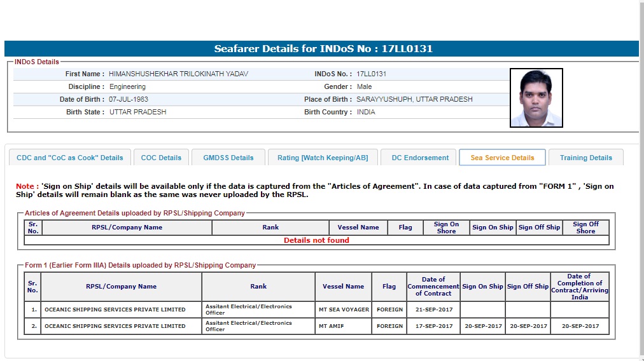Switch to the COC Details tab
Screen dimensions: 644x361
tap(161, 158)
